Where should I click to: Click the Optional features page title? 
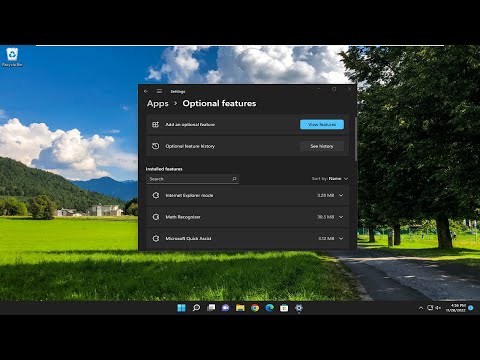click(219, 104)
